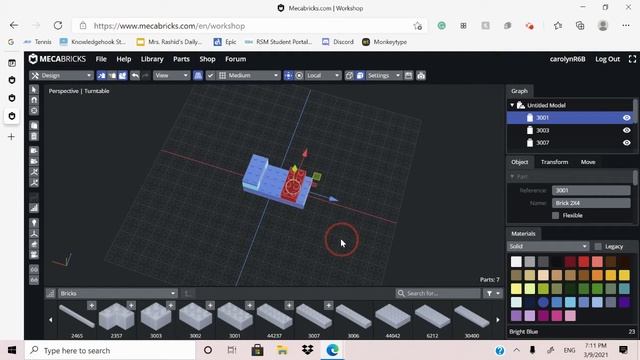Open the File menu
This screenshot has height=360, width=640.
click(x=101, y=59)
